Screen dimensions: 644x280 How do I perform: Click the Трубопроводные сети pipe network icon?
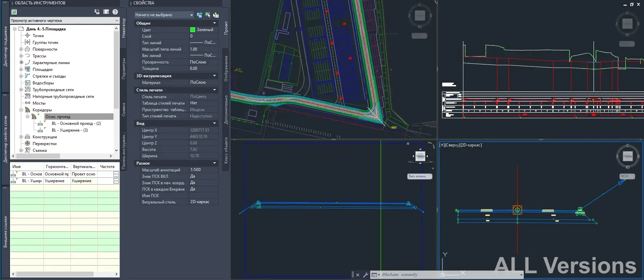pyautogui.click(x=28, y=89)
